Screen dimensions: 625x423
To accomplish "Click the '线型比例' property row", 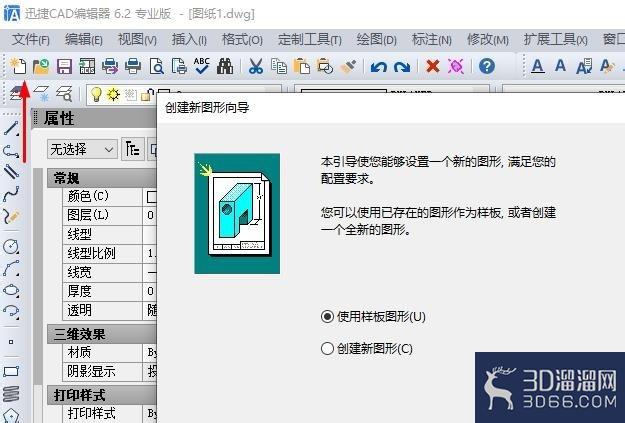I will [x=110, y=254].
